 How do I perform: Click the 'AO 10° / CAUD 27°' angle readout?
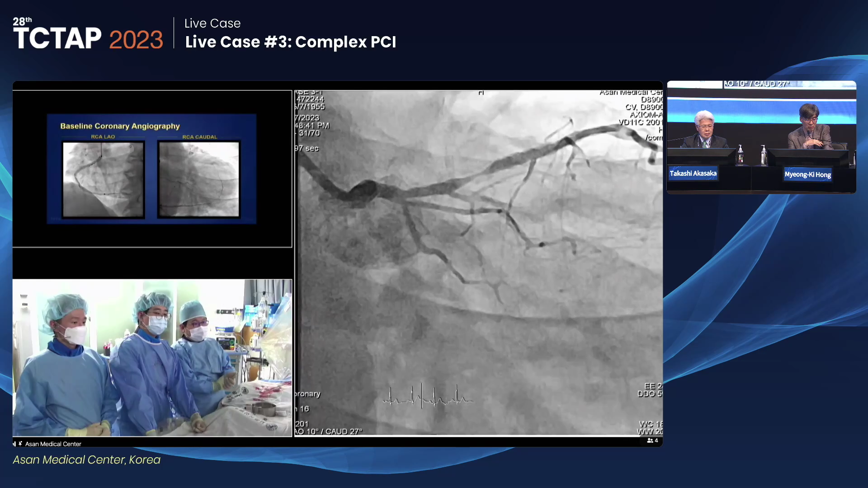point(329,432)
